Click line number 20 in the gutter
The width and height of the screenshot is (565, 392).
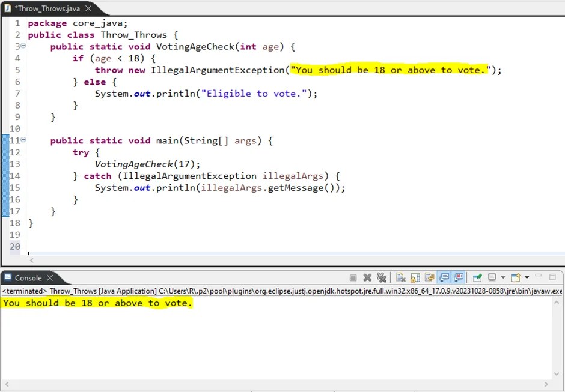click(15, 247)
